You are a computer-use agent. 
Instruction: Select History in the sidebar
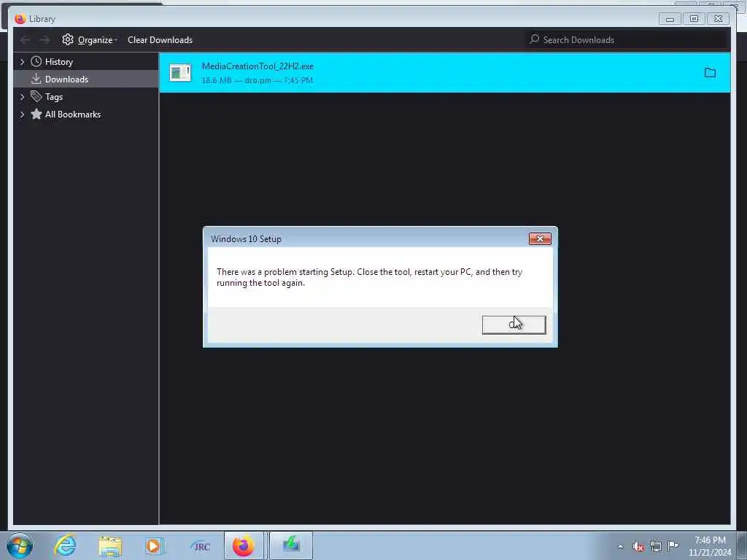(86, 62)
